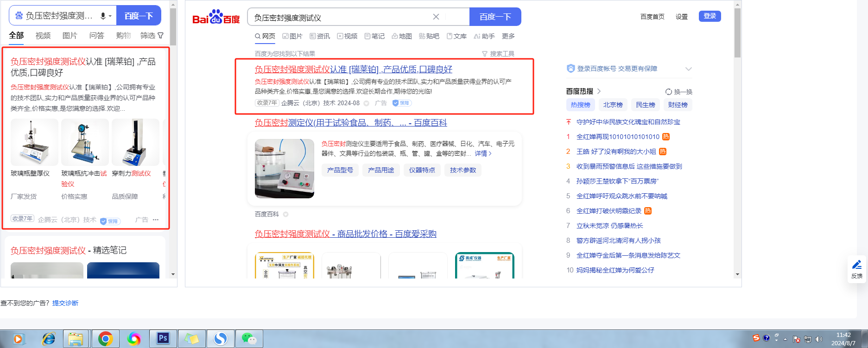Viewport: 868px width, 348px height.
Task: Click the 登录 login button
Action: coord(710,16)
